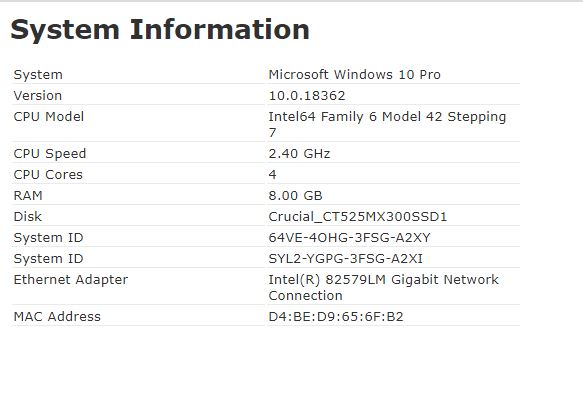The width and height of the screenshot is (583, 415).
Task: Click the RAM label
Action: [x=28, y=196]
